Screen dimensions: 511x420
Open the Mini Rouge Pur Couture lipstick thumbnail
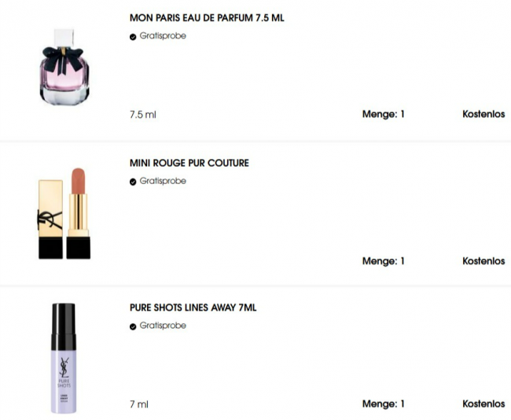click(x=64, y=214)
